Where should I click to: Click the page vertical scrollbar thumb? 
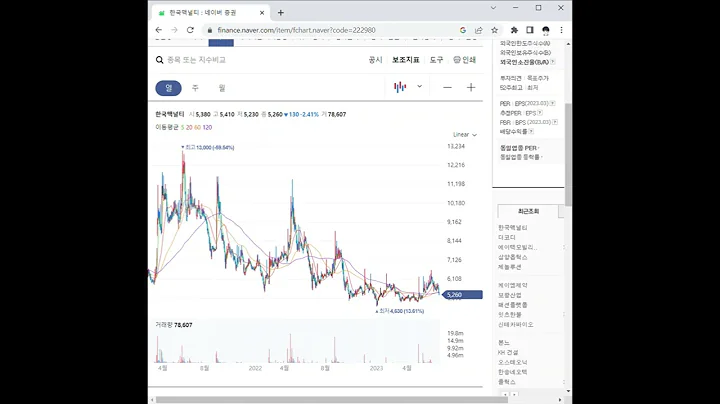coord(568,154)
